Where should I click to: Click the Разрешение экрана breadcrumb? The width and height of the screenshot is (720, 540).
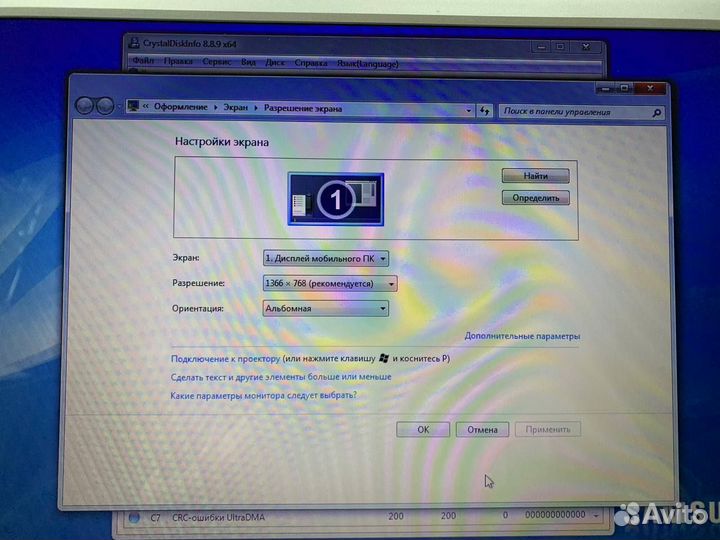pos(303,109)
